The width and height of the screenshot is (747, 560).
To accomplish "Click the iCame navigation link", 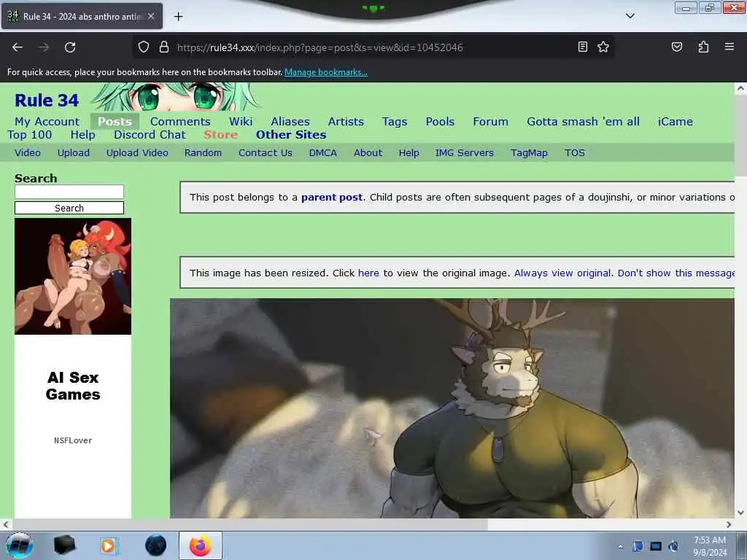I will tap(675, 122).
